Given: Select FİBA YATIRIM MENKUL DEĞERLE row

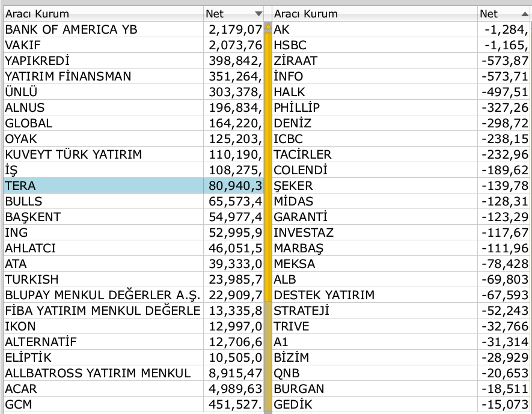Looking at the screenshot, I should pos(133,311).
